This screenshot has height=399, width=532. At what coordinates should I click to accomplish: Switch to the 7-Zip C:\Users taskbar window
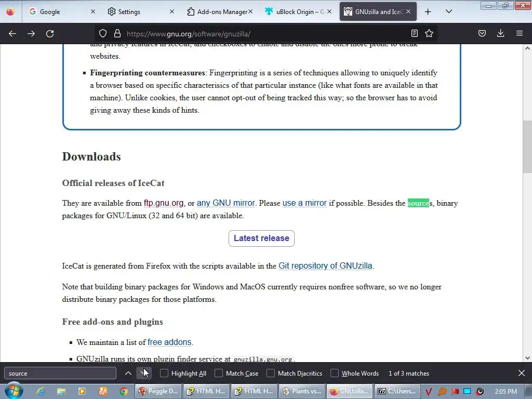[397, 391]
